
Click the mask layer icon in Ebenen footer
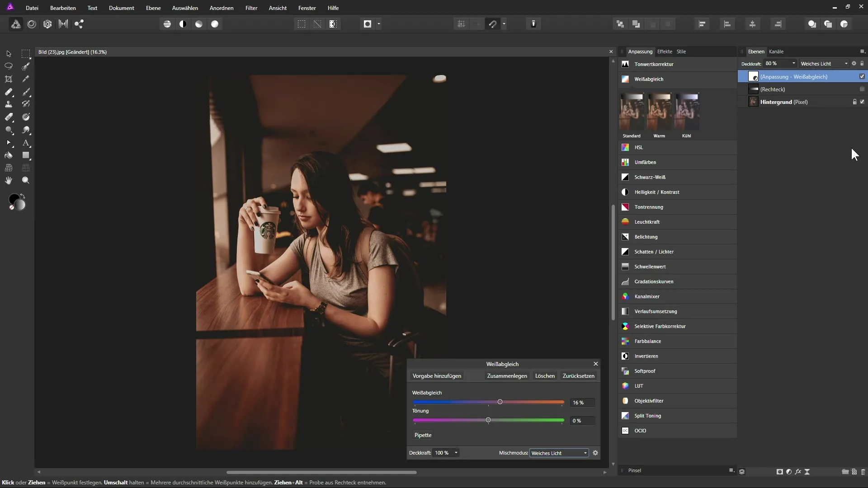779,472
